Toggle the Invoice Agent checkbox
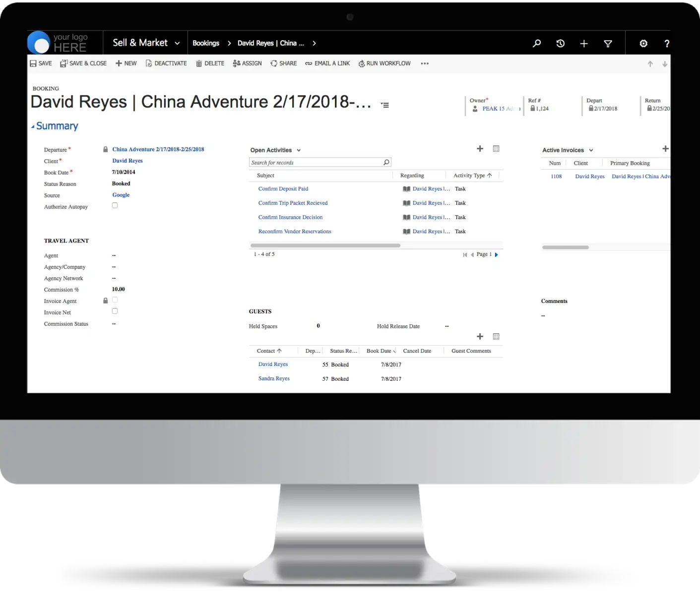Viewport: 700px width, 597px height. coord(115,300)
